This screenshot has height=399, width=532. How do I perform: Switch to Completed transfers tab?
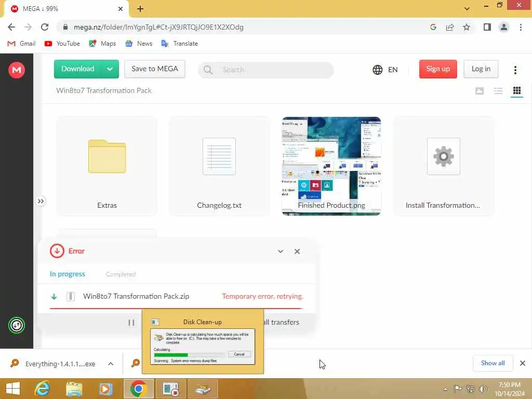[x=121, y=274]
